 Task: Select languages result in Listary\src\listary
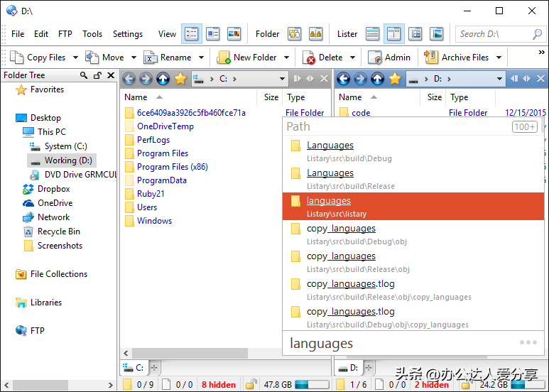click(413, 206)
